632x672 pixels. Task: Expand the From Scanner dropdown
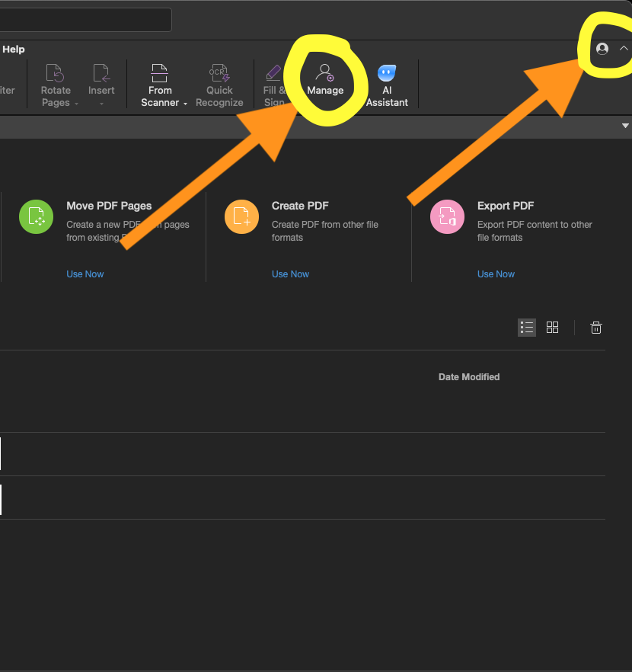(x=185, y=104)
